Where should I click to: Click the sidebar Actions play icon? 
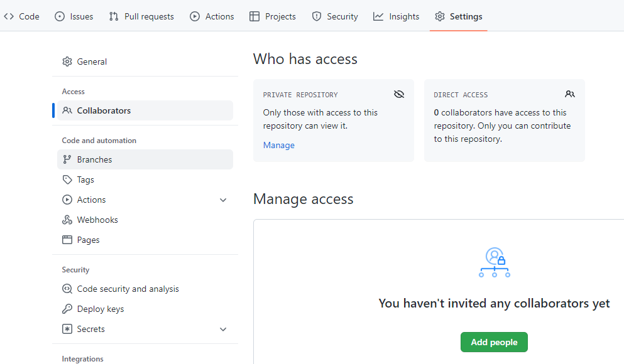point(67,200)
